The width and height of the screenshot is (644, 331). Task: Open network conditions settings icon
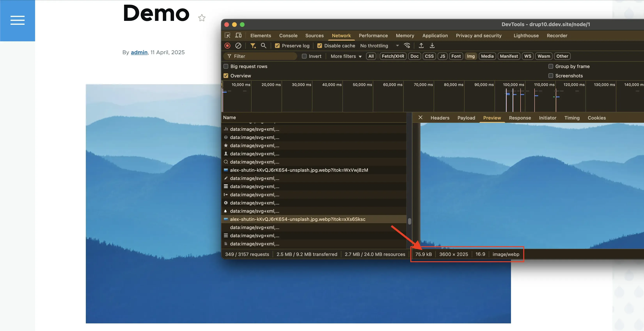(407, 45)
